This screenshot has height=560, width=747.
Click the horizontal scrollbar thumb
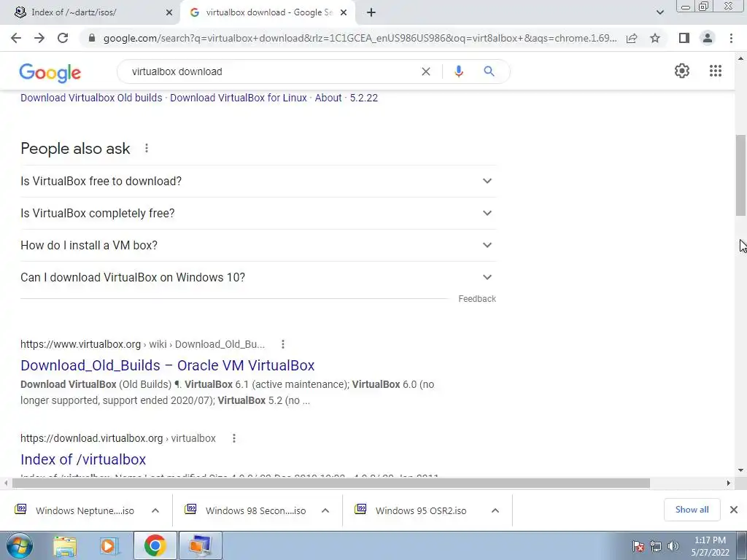tap(331, 483)
